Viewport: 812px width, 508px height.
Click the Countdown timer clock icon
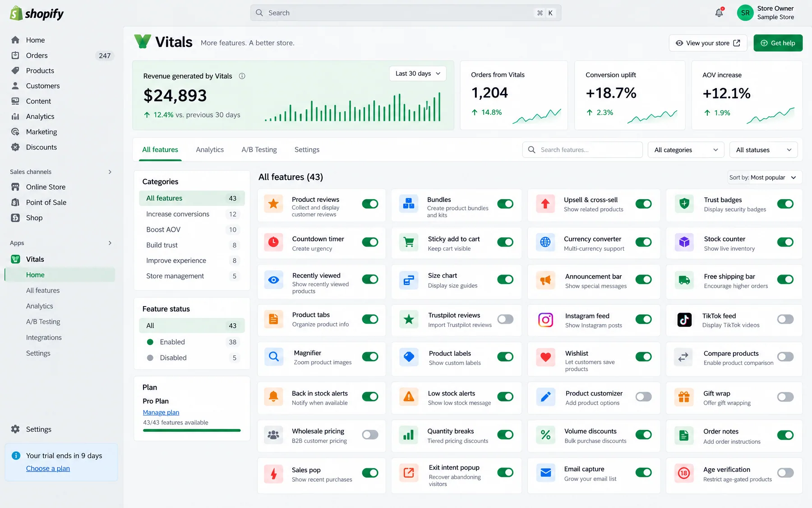273,242
